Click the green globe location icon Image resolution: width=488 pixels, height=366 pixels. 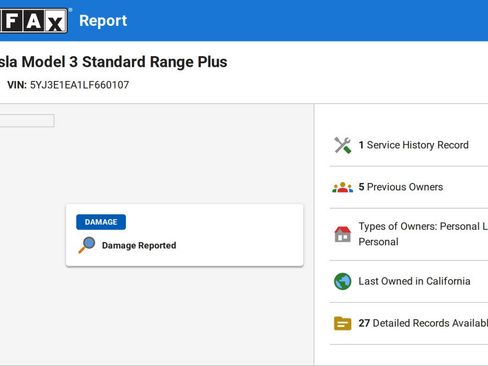343,281
